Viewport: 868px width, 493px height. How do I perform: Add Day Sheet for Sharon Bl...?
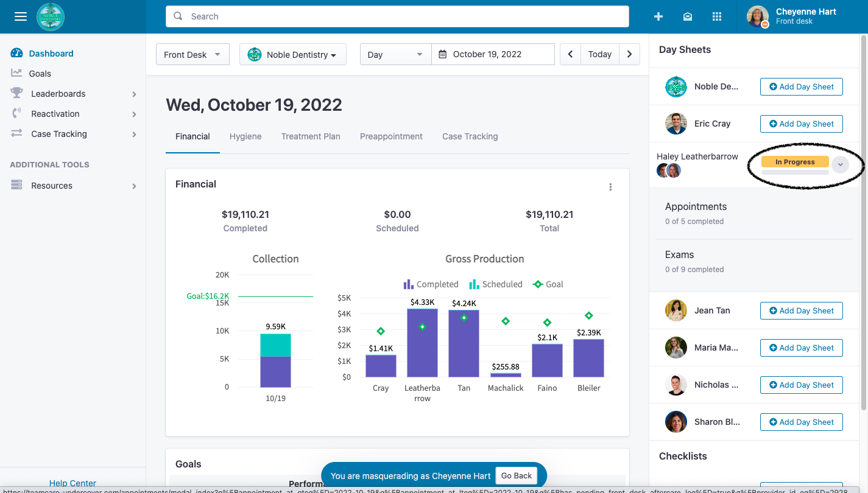pyautogui.click(x=802, y=422)
